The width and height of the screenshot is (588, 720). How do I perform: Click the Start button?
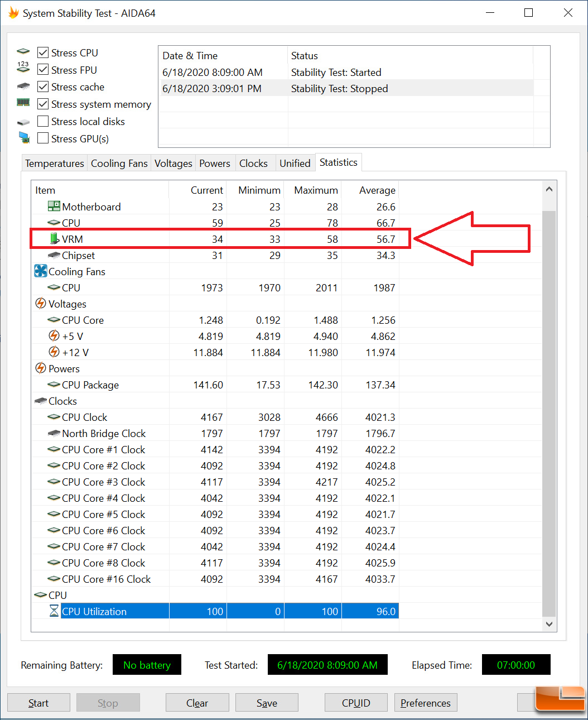[38, 703]
